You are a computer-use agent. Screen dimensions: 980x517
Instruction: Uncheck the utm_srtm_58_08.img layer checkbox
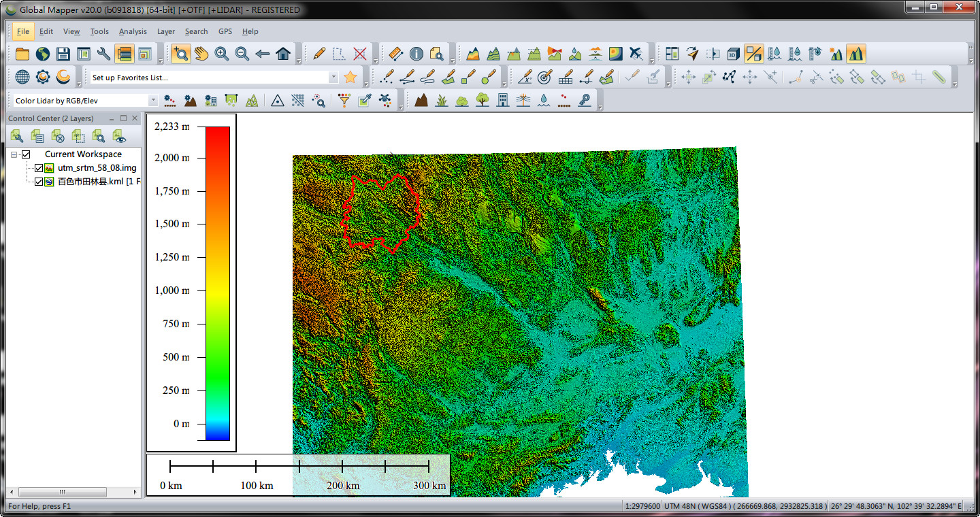(39, 168)
